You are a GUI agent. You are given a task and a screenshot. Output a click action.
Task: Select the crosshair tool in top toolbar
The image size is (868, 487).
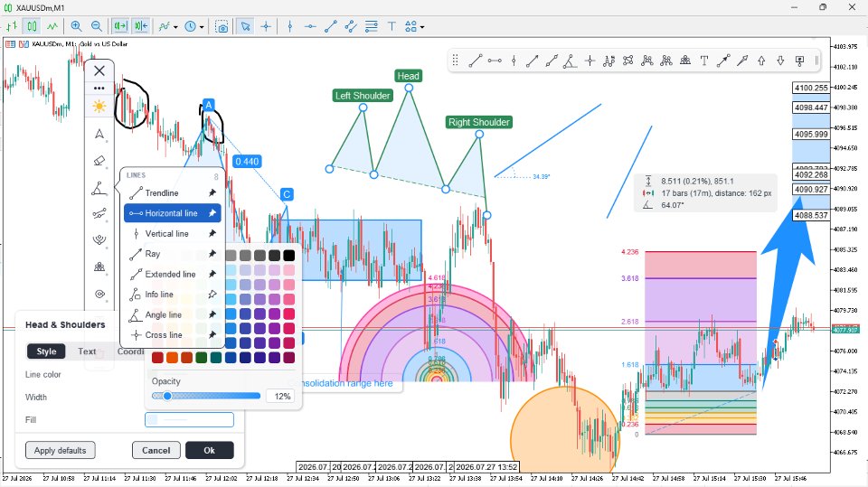(266, 26)
